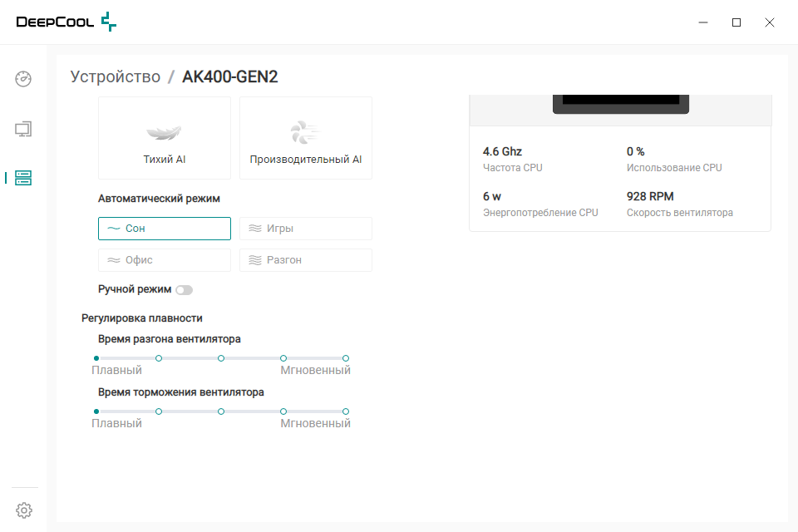Set fan braking slider to Мгновенный last stop
Screen dimensions: 798x532
click(x=346, y=411)
